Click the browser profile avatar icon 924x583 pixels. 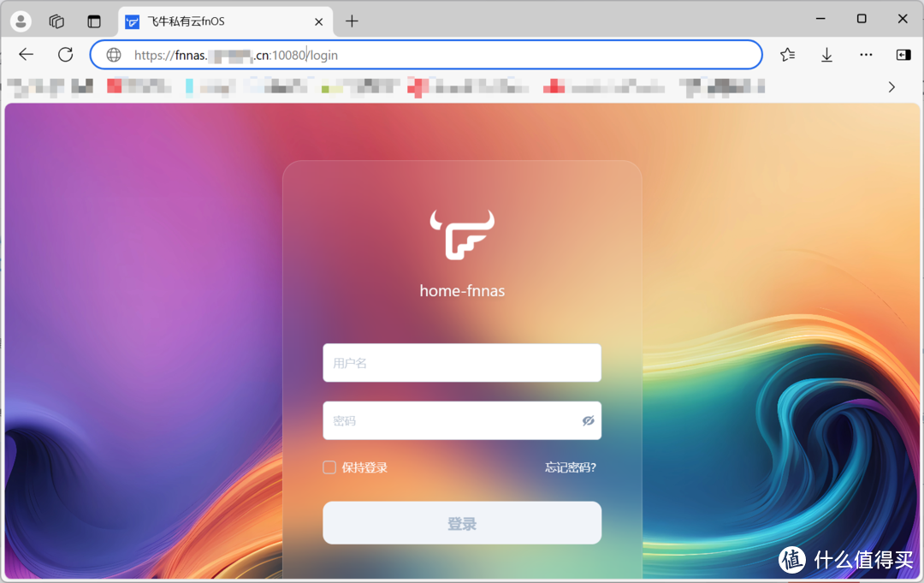point(21,21)
